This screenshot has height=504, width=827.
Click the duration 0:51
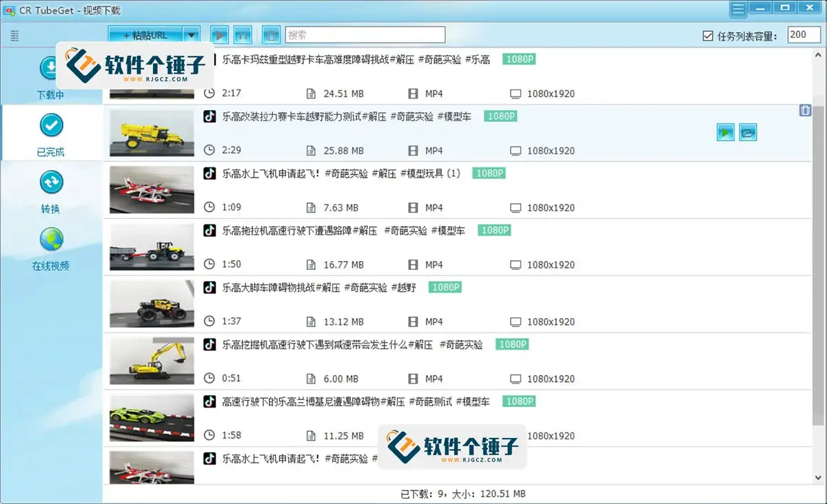232,379
